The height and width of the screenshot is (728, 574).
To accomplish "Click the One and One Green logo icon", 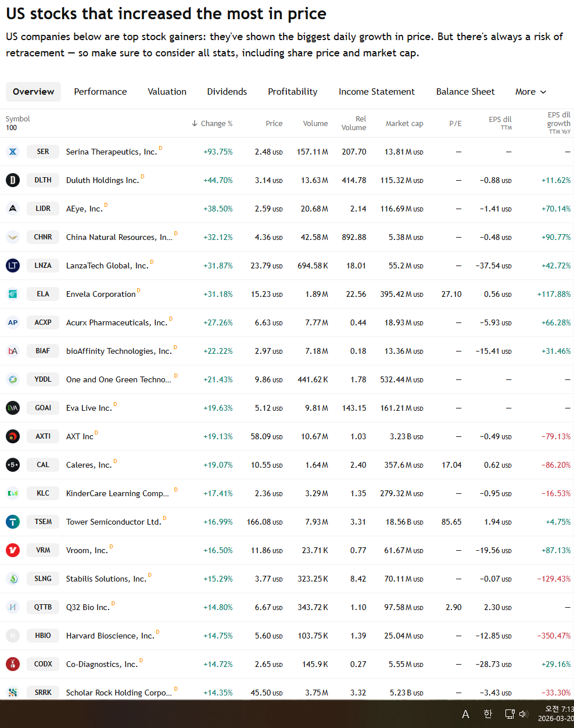I will 13,379.
